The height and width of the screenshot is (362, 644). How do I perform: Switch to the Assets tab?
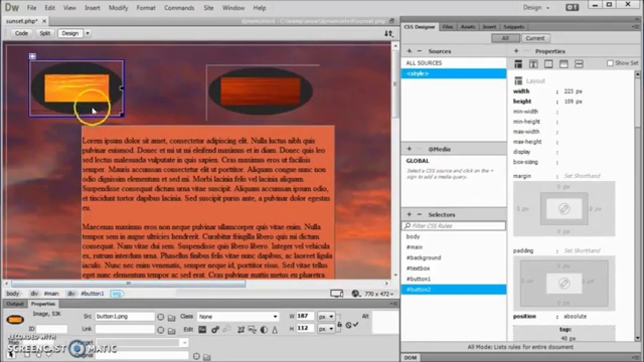[x=468, y=27]
